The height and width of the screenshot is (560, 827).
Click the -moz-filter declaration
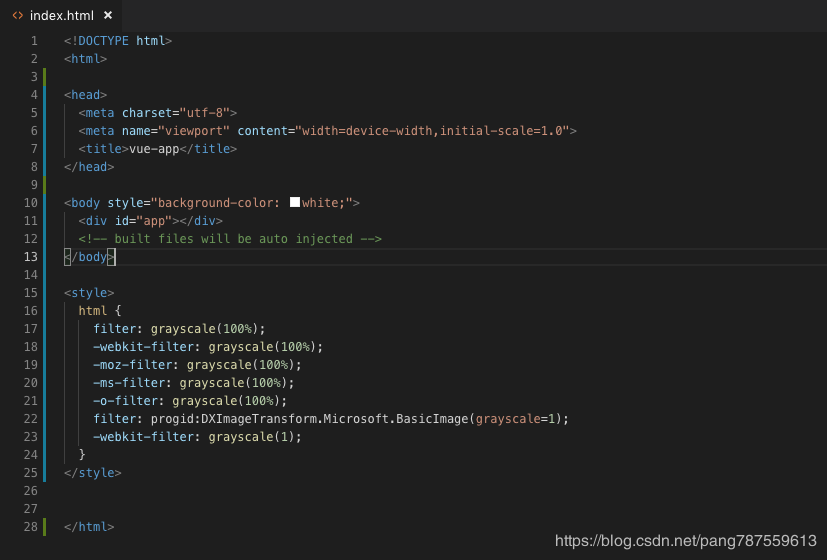pos(197,365)
